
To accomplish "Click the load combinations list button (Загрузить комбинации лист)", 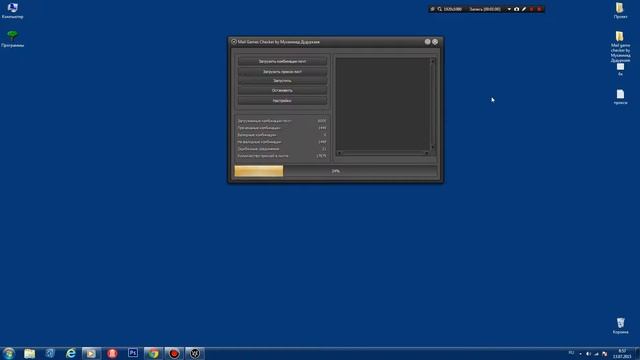I will tap(282, 61).
